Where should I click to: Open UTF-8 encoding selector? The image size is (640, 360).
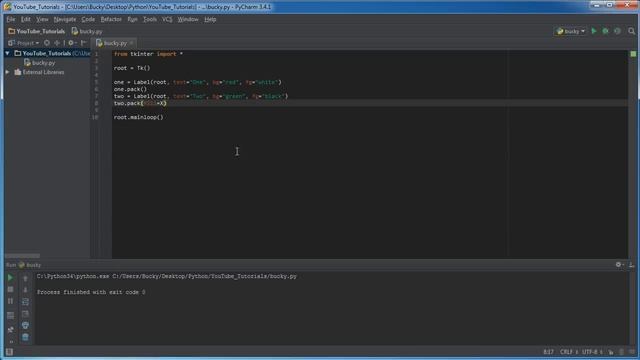coord(592,352)
